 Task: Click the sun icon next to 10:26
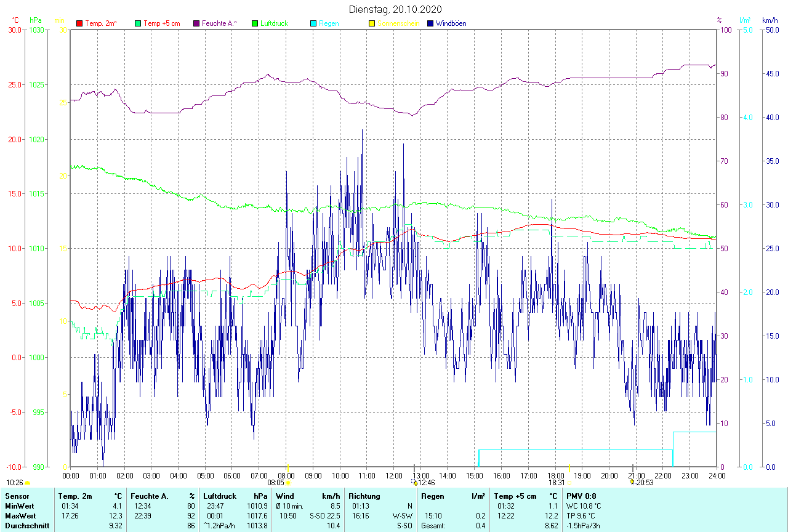coord(27,483)
